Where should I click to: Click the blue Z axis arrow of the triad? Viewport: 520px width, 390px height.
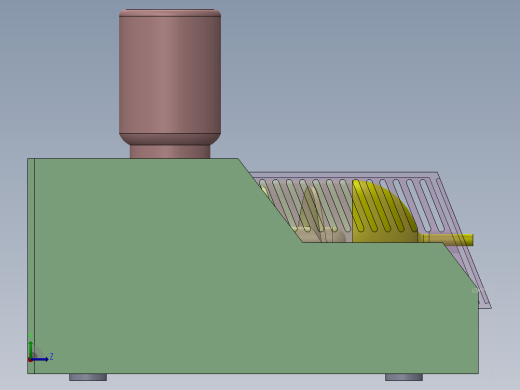40,359
